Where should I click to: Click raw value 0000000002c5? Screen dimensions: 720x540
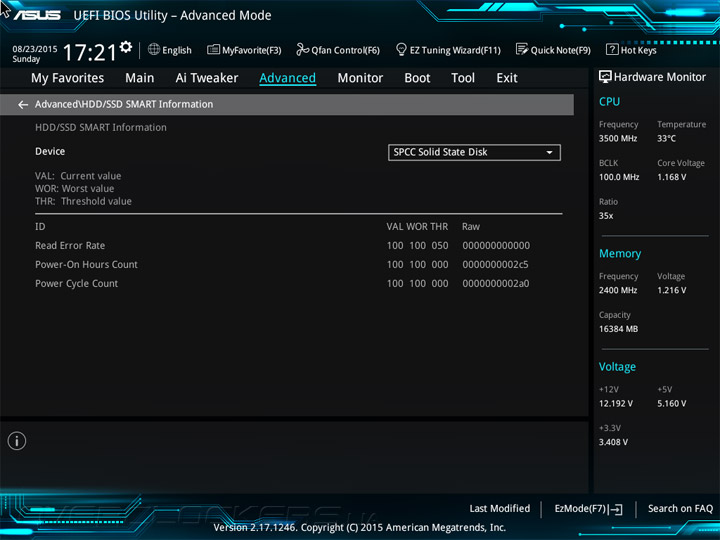[495, 264]
